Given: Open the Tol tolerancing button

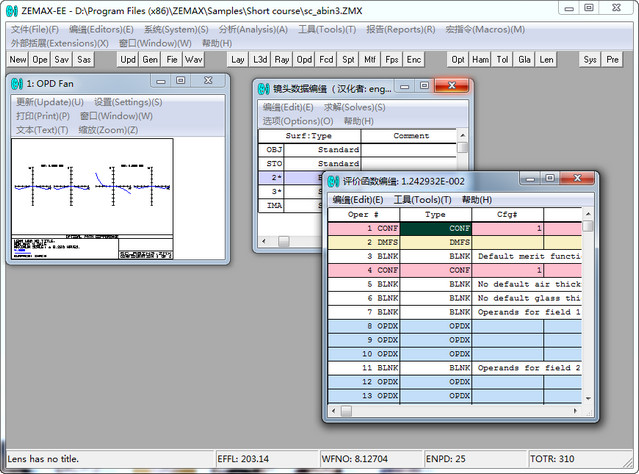Looking at the screenshot, I should pyautogui.click(x=502, y=60).
